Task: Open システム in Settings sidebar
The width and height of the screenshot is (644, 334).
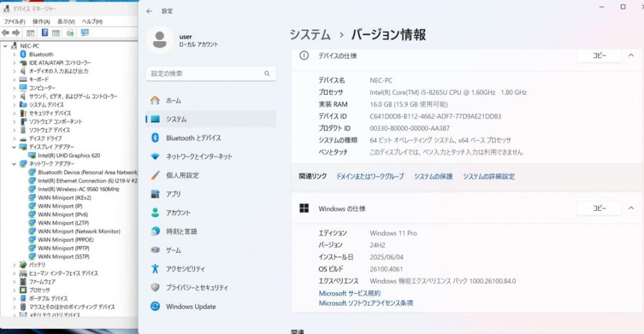Action: coord(211,119)
